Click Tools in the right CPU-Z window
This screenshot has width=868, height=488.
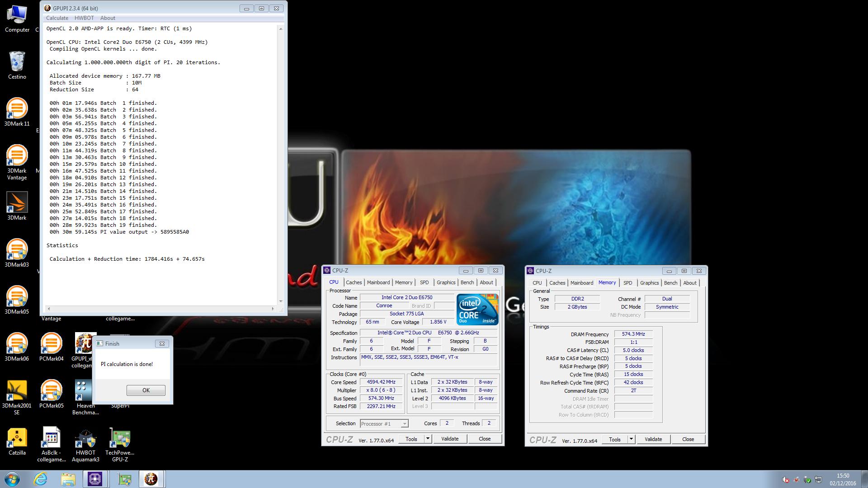click(615, 439)
